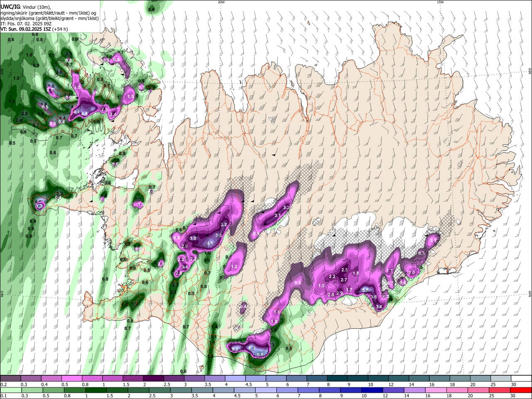The image size is (532, 399).
Task: Click the '2.5' label in the upper legend row
Action: pos(167,384)
